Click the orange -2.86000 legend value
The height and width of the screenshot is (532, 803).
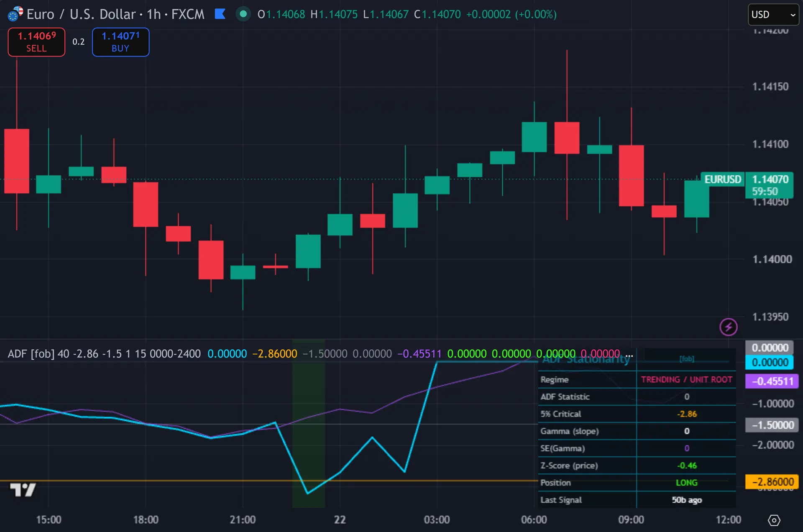tap(274, 354)
